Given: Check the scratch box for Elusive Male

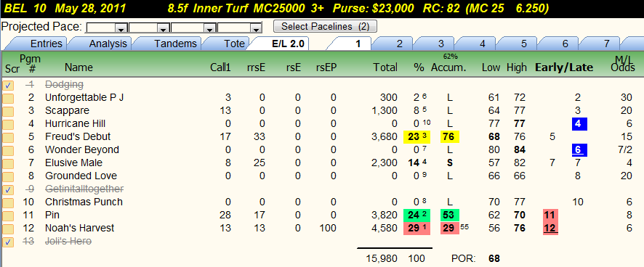Looking at the screenshot, I should pos(8,164).
